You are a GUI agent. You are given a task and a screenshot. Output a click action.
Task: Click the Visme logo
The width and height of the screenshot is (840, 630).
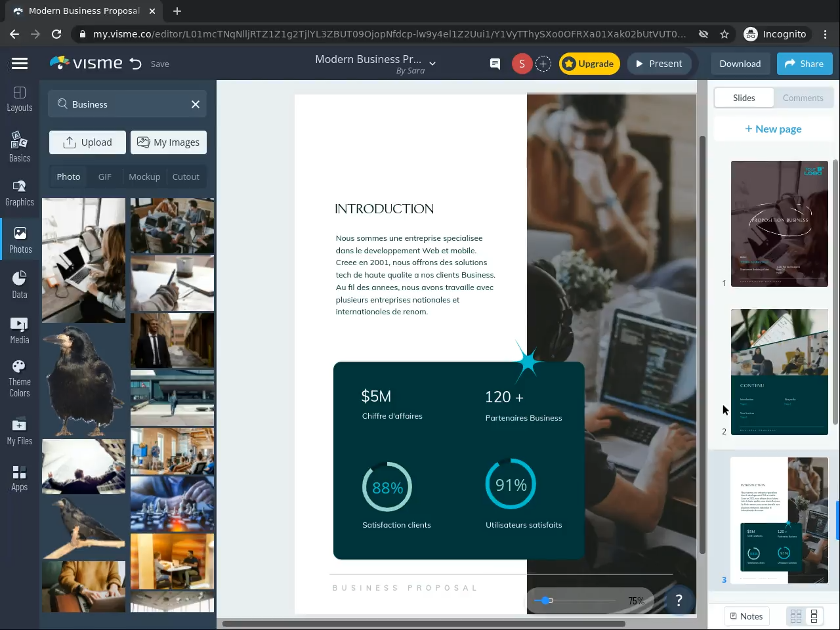point(86,63)
